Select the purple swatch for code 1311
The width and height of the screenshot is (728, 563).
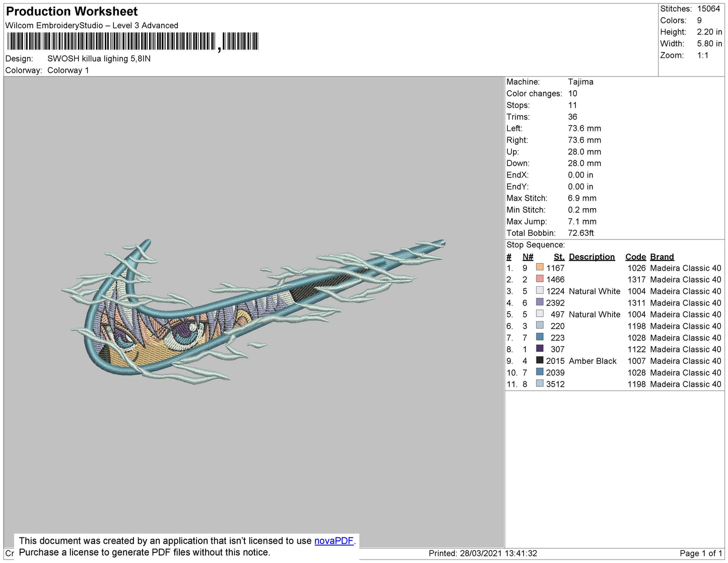[540, 302]
